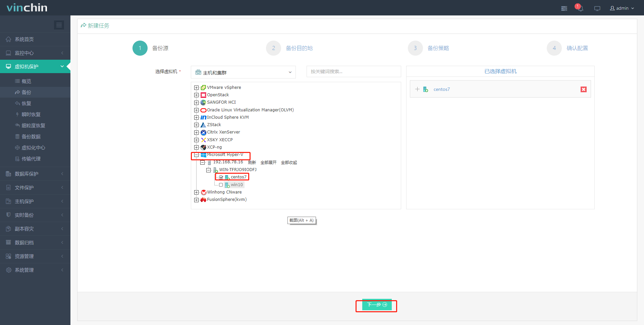Expand the Oracle Linux Virtualization Manager node

(x=196, y=110)
